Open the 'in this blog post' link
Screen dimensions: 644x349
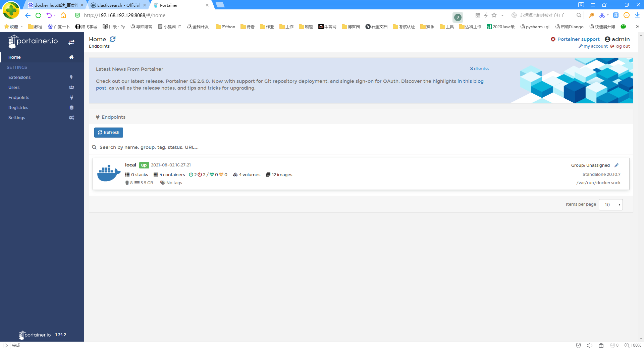click(x=471, y=81)
